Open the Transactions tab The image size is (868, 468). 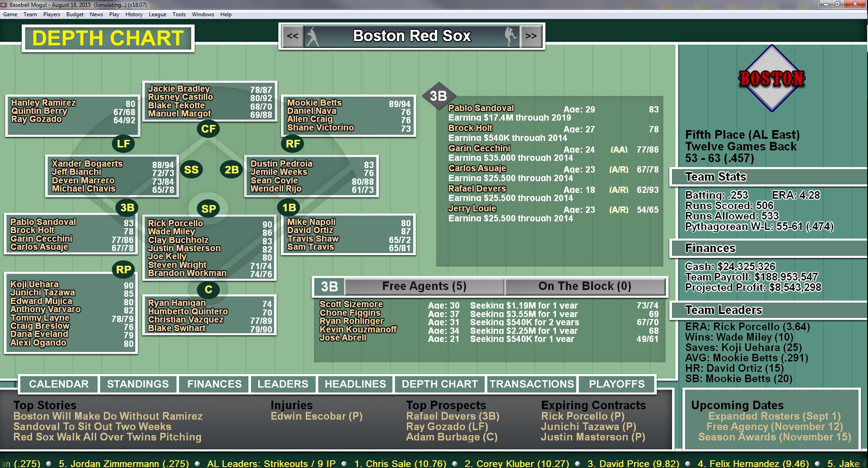533,384
